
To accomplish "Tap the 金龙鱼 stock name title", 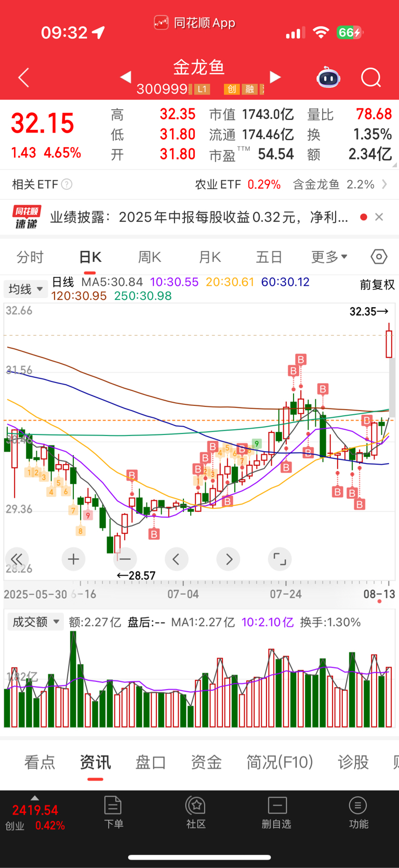I will [x=199, y=67].
